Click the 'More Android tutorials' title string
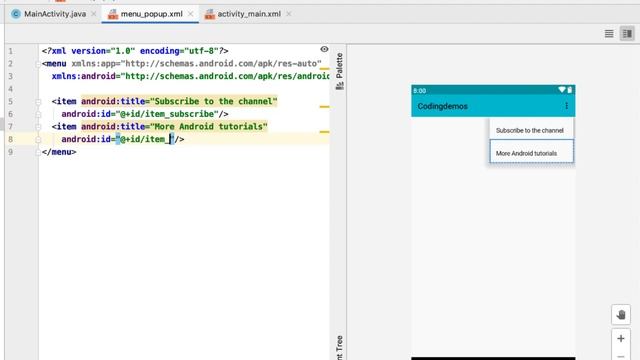Image resolution: width=640 pixels, height=360 pixels. tap(209, 127)
